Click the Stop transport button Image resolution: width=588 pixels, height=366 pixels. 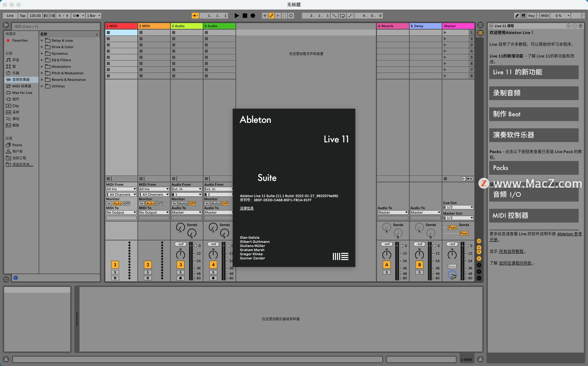pyautogui.click(x=245, y=16)
